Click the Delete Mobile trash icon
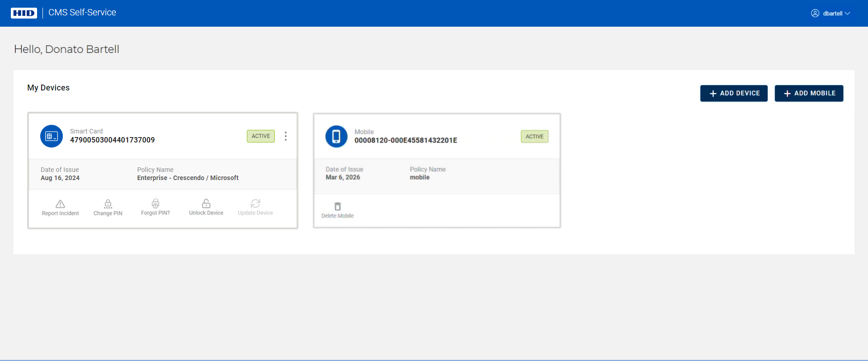This screenshot has width=868, height=361. [x=338, y=207]
